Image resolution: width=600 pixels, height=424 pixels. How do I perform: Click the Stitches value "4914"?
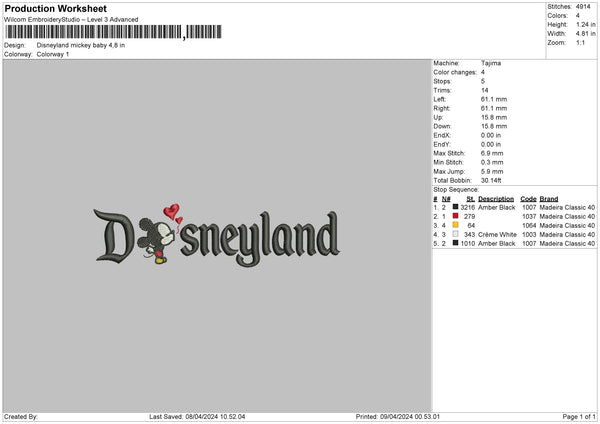583,7
